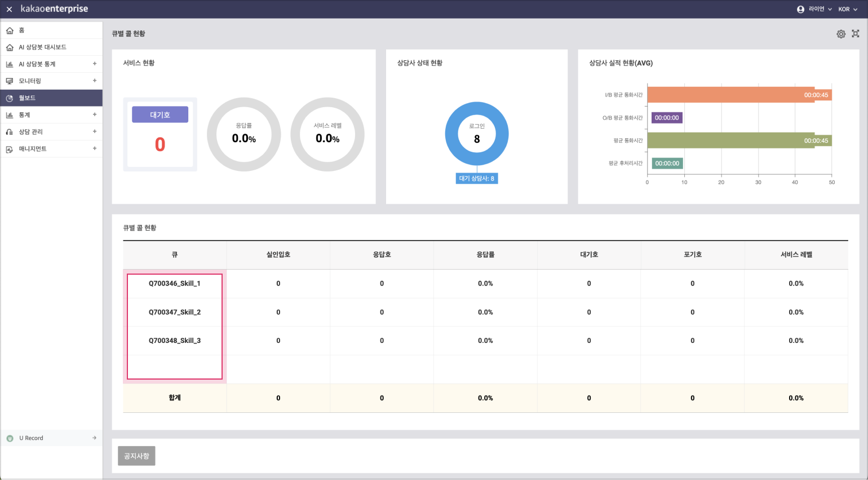Close the sidebar with X icon
Screen dimensions: 868x480
(x=9, y=10)
